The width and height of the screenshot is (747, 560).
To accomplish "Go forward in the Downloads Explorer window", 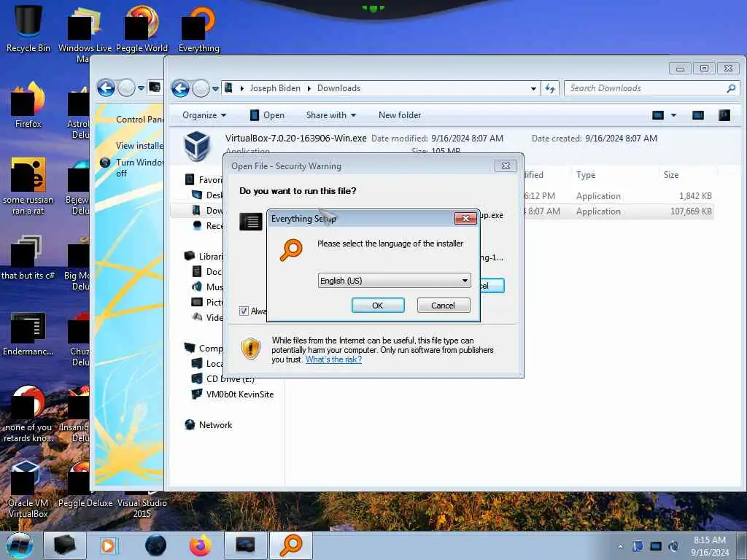I will 201,88.
